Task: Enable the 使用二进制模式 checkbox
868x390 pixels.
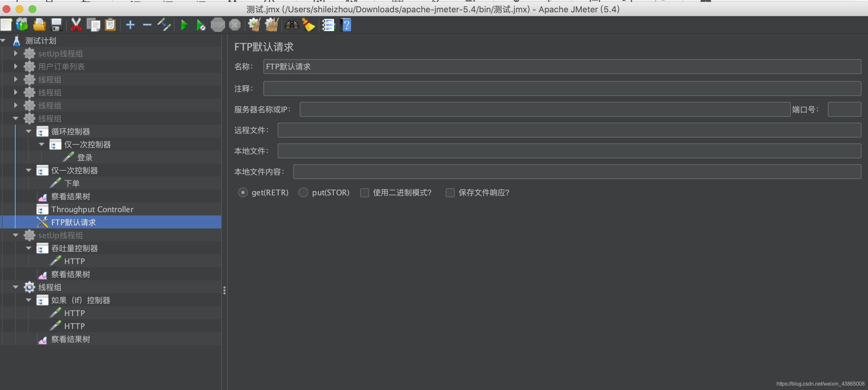Action: [x=365, y=192]
